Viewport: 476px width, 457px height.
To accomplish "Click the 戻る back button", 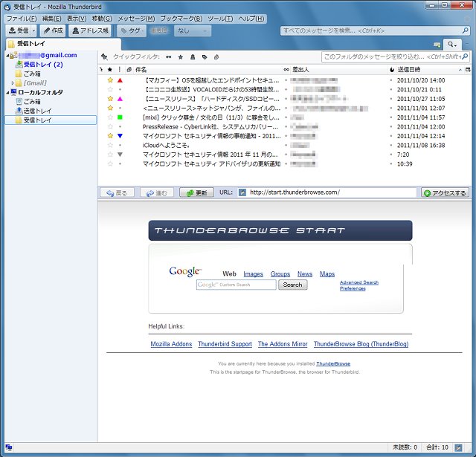I will [118, 193].
